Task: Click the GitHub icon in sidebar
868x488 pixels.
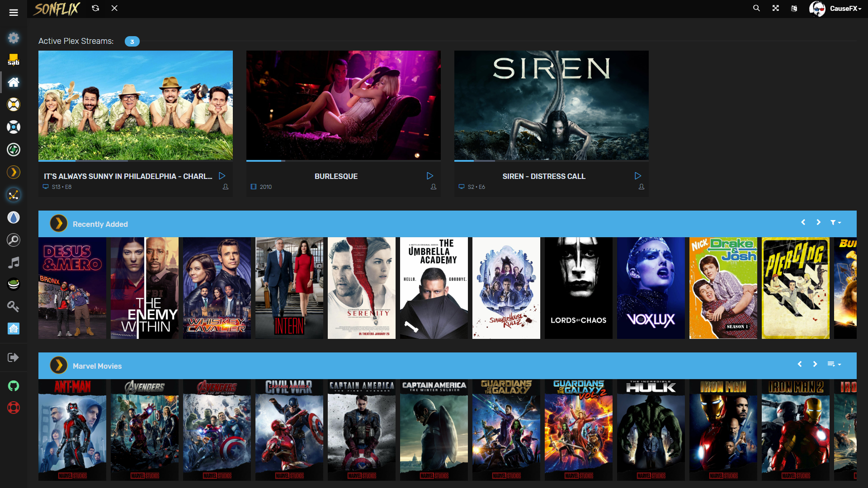Action: pyautogui.click(x=14, y=386)
